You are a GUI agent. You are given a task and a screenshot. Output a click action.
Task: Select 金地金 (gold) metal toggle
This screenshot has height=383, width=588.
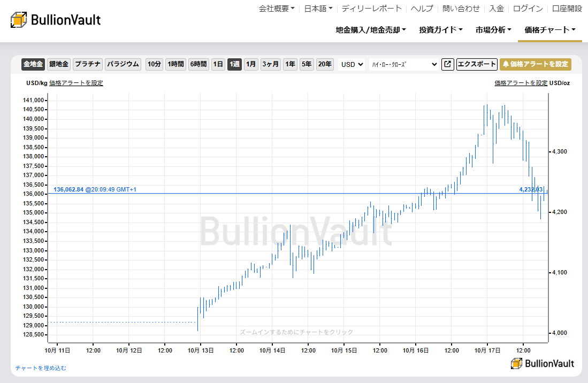[x=33, y=64]
